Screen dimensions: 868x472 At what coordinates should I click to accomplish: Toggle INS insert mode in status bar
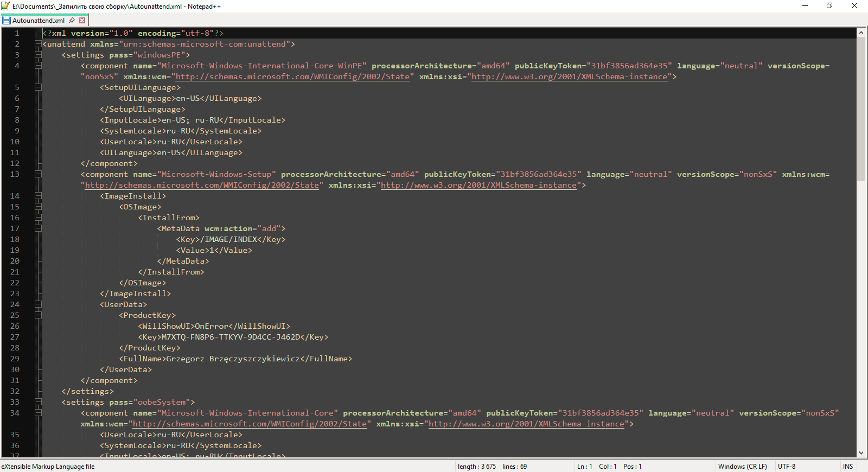848,467
